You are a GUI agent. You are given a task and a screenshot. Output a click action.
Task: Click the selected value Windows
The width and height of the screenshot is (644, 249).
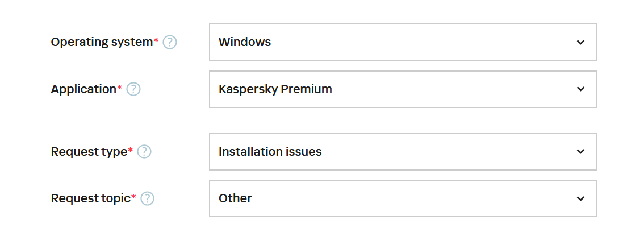pos(245,42)
